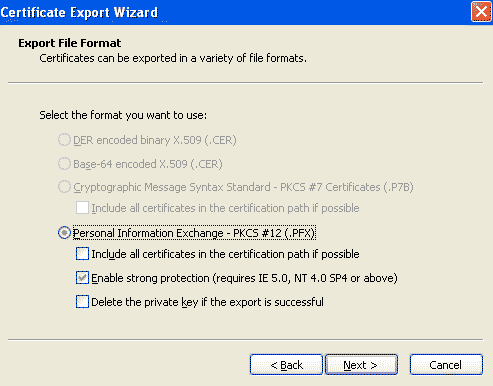Choose the Base-64 encoded X.509 radio option

[64, 164]
